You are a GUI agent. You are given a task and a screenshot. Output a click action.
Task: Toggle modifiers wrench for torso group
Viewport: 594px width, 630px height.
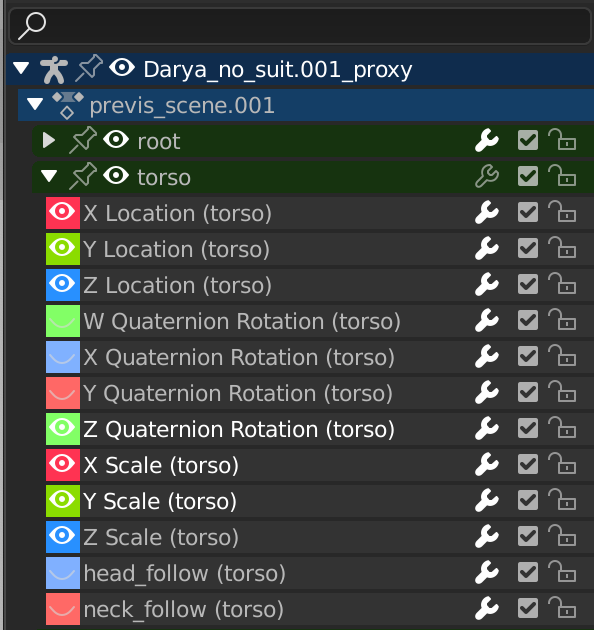pyautogui.click(x=487, y=176)
